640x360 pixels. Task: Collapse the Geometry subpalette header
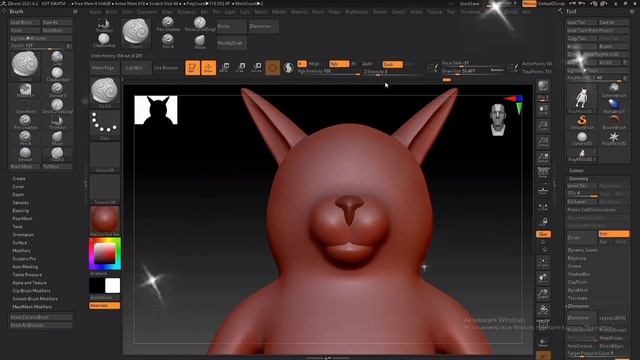click(x=578, y=179)
